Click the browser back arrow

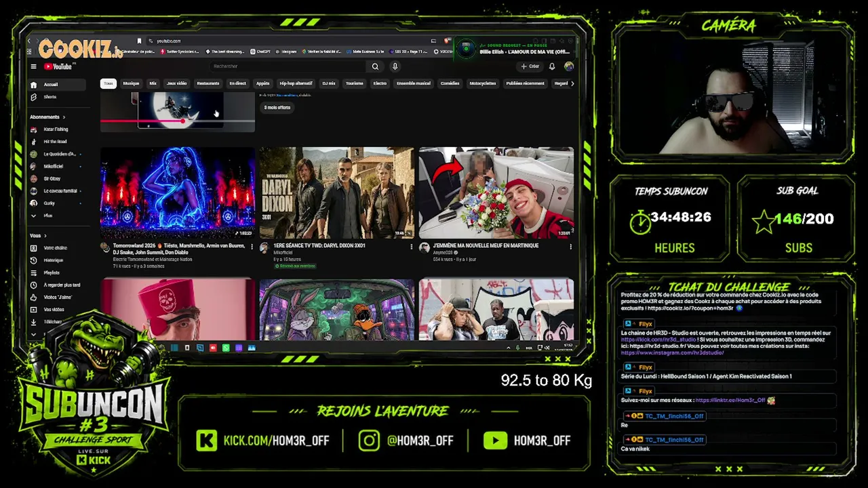pyautogui.click(x=29, y=41)
